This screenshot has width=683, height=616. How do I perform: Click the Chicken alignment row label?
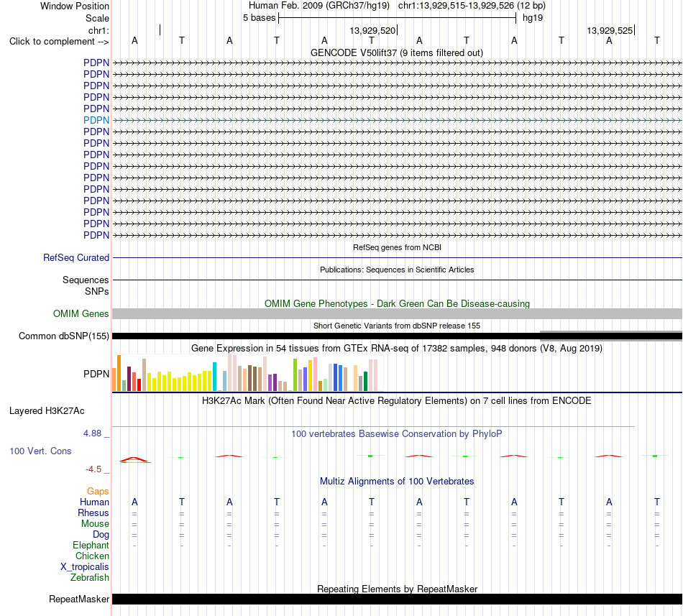tap(92, 556)
